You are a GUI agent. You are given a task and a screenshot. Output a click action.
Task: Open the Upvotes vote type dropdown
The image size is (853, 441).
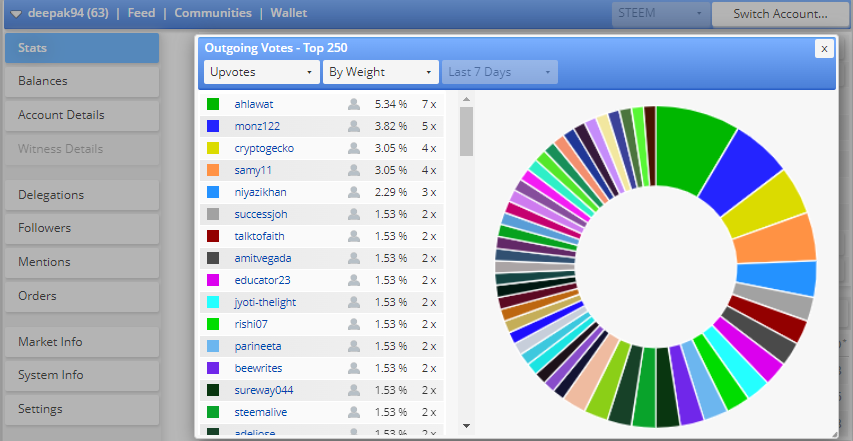[x=262, y=72]
